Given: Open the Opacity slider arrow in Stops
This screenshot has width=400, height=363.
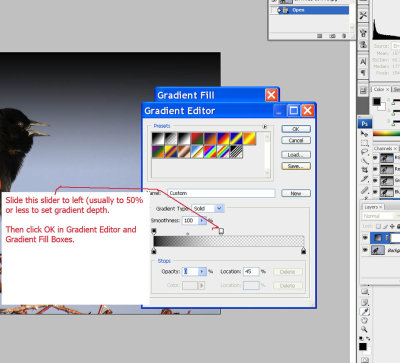Looking at the screenshot, I should [x=202, y=272].
